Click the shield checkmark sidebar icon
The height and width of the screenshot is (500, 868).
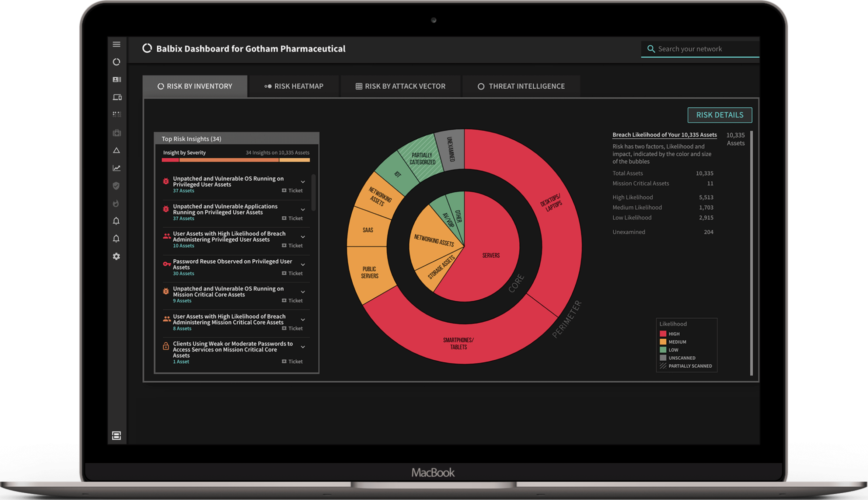point(116,186)
